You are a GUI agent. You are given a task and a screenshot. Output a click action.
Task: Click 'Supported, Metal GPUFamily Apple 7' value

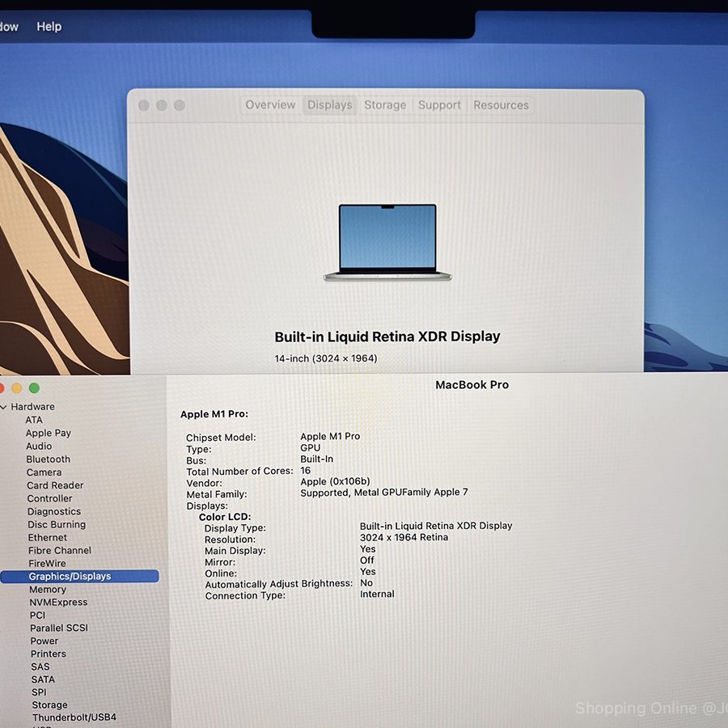coord(384,492)
